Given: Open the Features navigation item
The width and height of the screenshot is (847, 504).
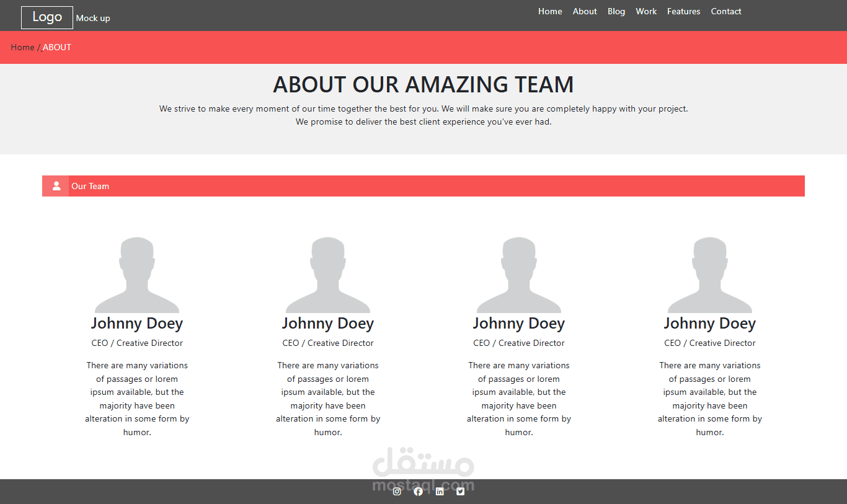Looking at the screenshot, I should [x=684, y=11].
